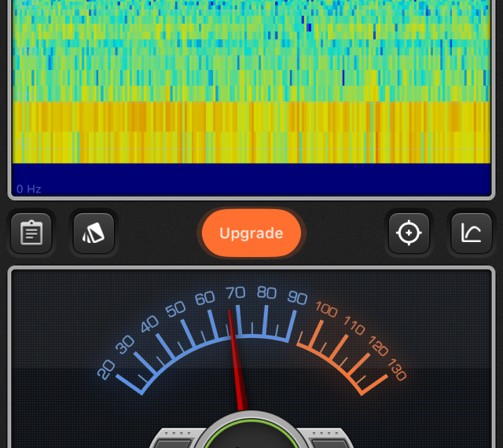Tap the crosshair calibration icon
The height and width of the screenshot is (448, 503).
click(x=409, y=233)
